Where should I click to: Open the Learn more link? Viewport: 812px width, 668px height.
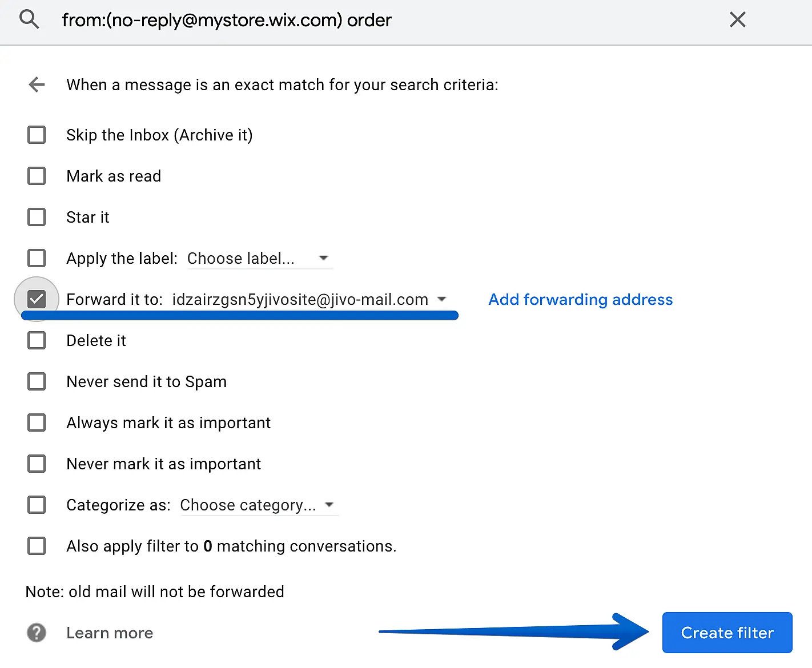pos(110,633)
